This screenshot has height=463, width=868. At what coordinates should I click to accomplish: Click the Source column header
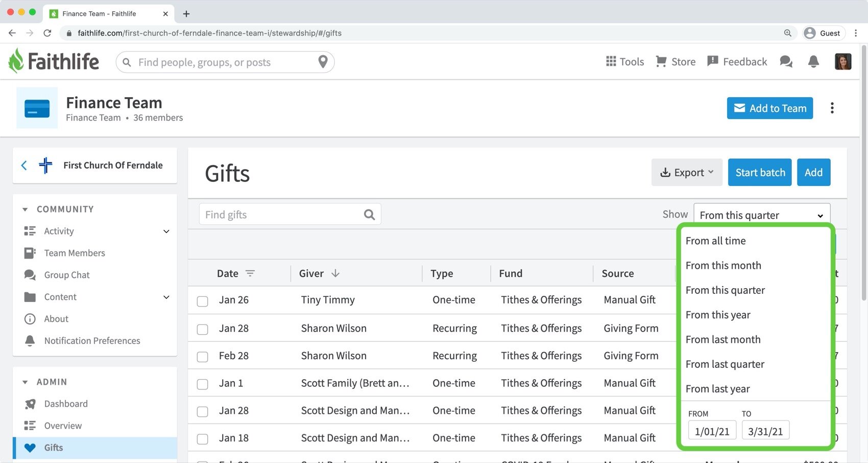coord(618,273)
